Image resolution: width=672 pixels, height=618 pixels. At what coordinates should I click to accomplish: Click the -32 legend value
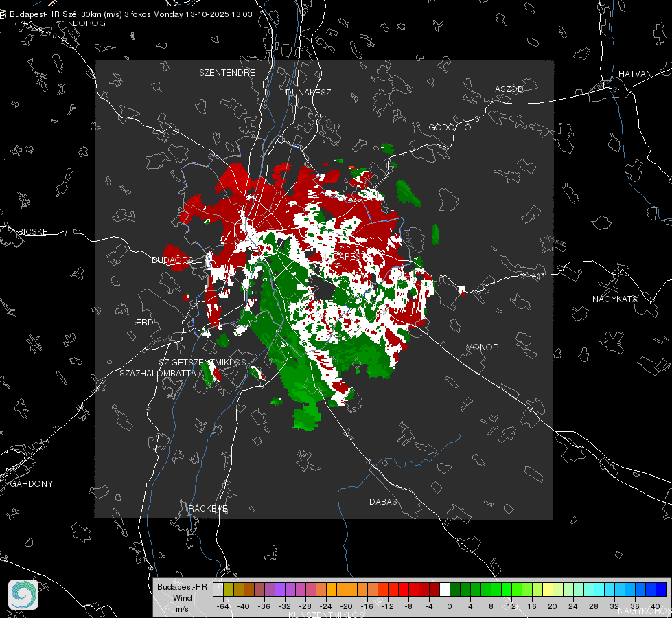[285, 606]
